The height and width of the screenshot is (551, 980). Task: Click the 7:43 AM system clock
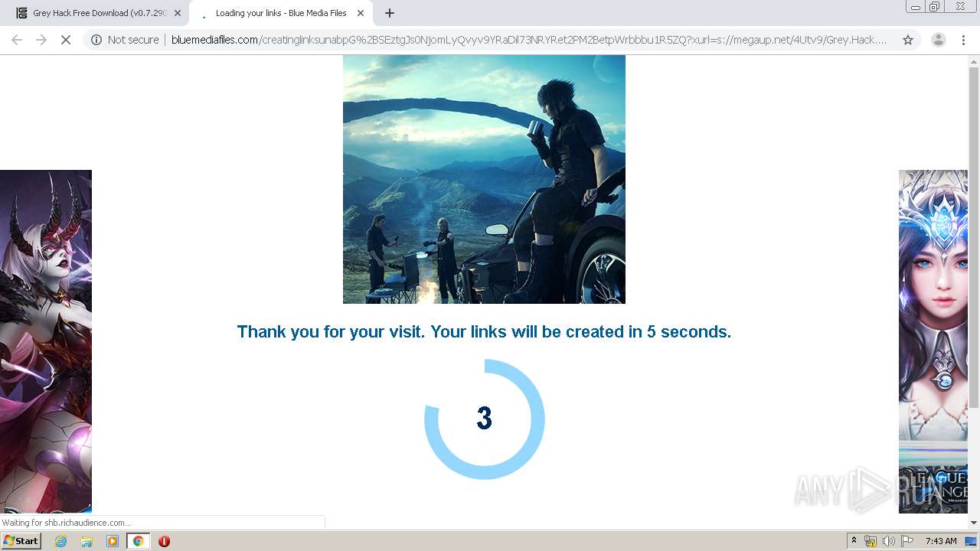tap(941, 541)
